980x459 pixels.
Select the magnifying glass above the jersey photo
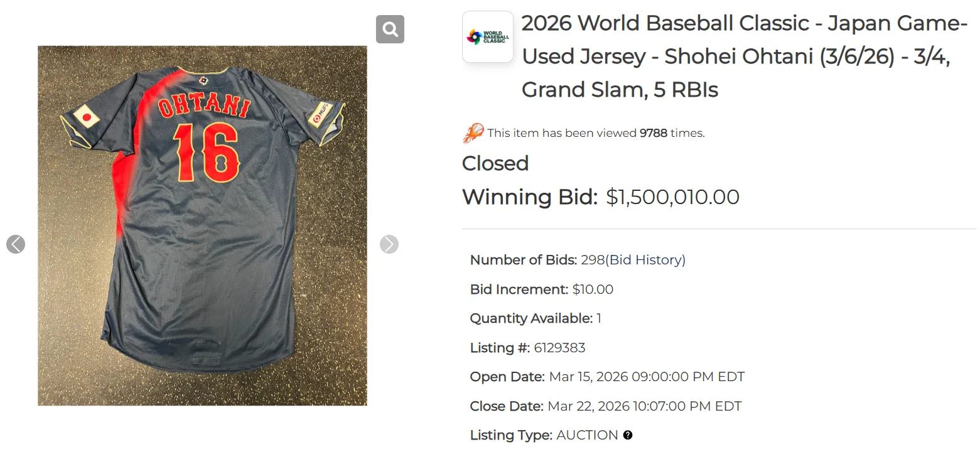390,28
